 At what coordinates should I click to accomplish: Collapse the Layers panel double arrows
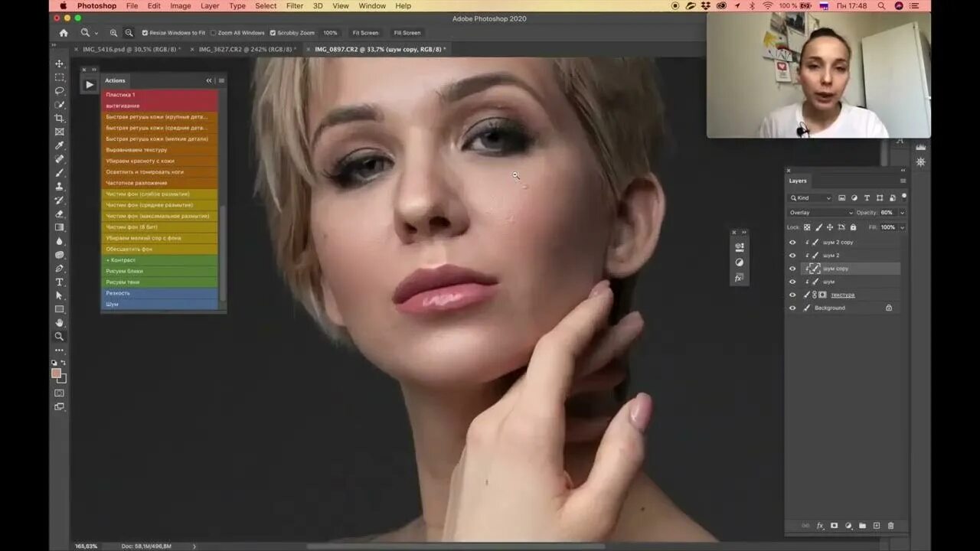click(903, 170)
